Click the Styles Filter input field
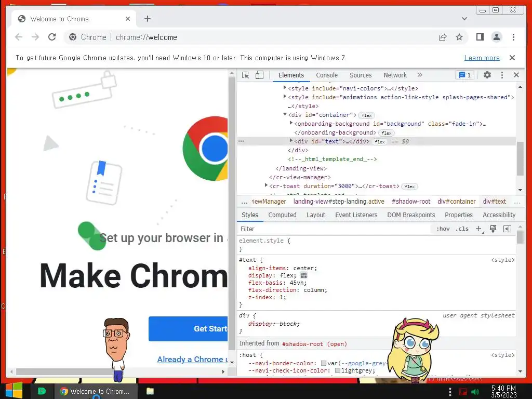The width and height of the screenshot is (532, 399). pyautogui.click(x=334, y=229)
